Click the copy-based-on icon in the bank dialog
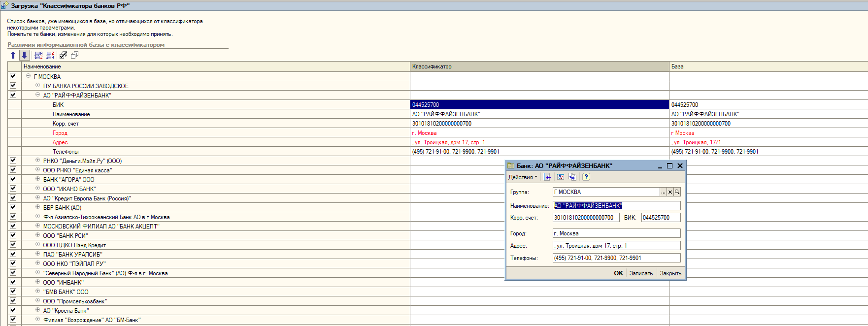This screenshot has height=326, width=868. [x=572, y=177]
